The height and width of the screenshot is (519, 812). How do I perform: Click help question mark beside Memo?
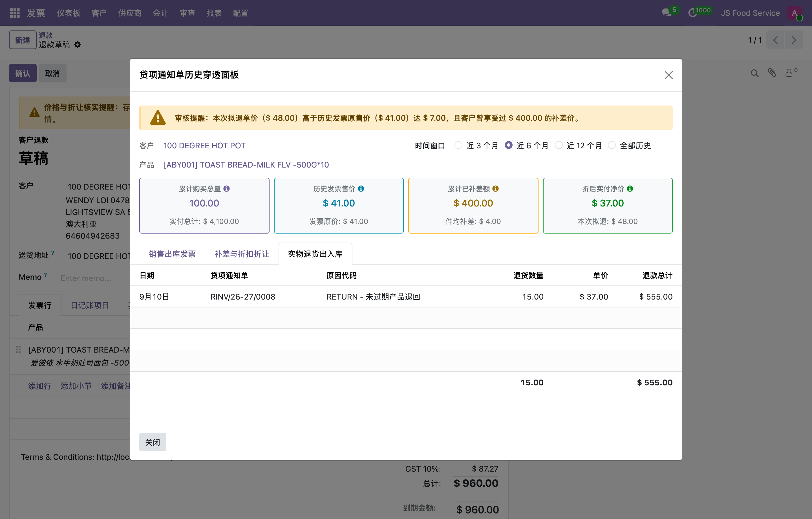pyautogui.click(x=45, y=275)
